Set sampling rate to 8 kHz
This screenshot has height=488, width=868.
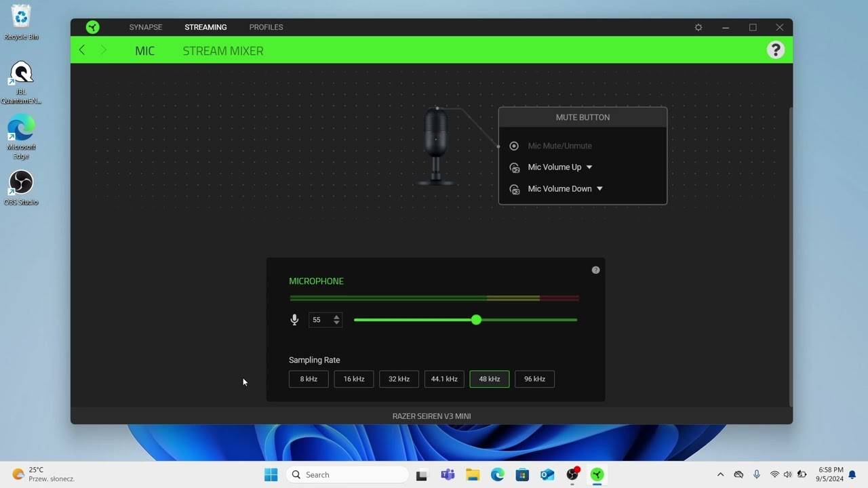(x=309, y=379)
